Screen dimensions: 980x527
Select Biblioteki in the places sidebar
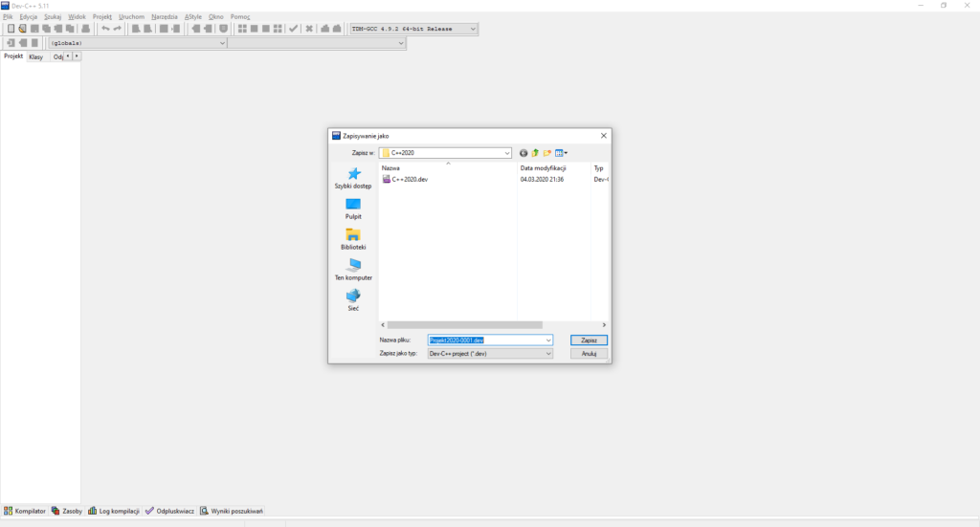pyautogui.click(x=353, y=236)
